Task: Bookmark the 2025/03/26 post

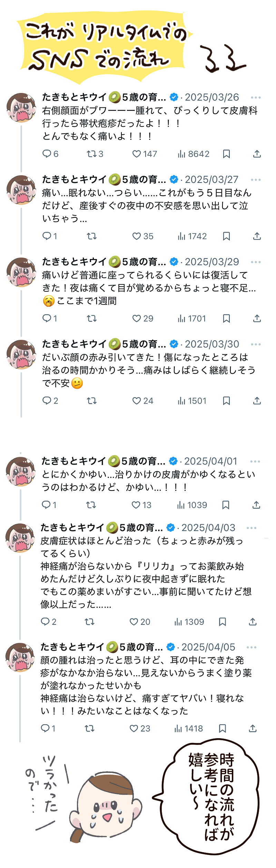Action: [x=226, y=154]
